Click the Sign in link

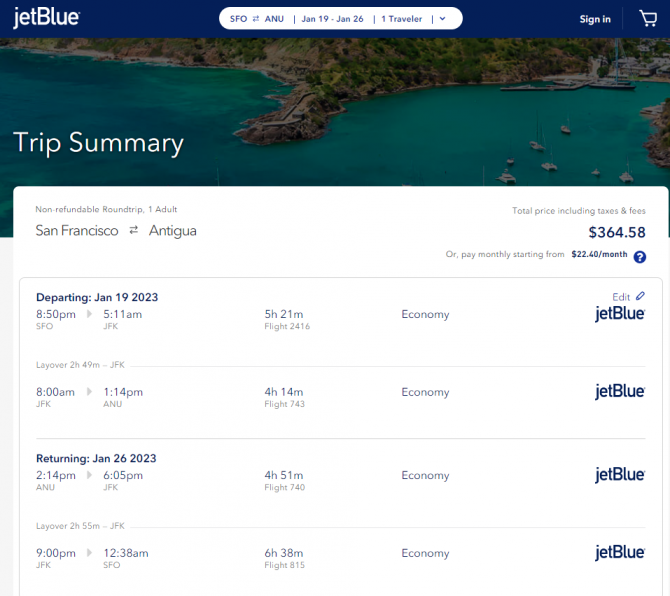[595, 19]
